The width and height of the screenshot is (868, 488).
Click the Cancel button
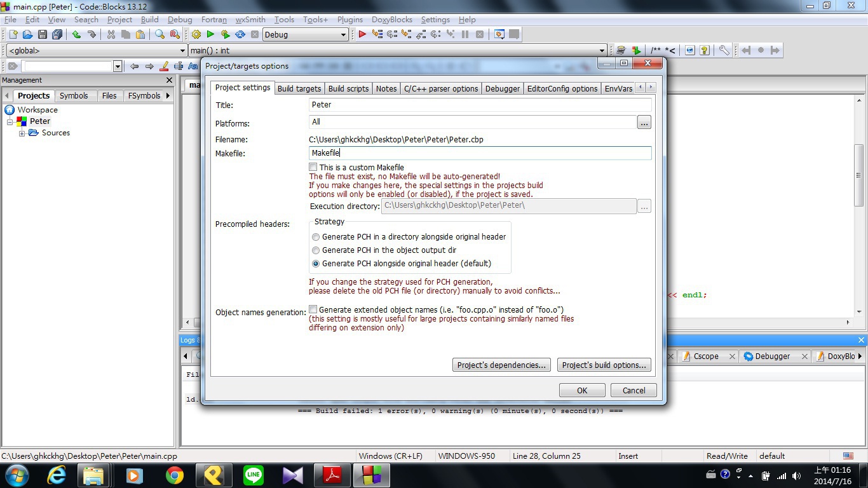pyautogui.click(x=634, y=390)
